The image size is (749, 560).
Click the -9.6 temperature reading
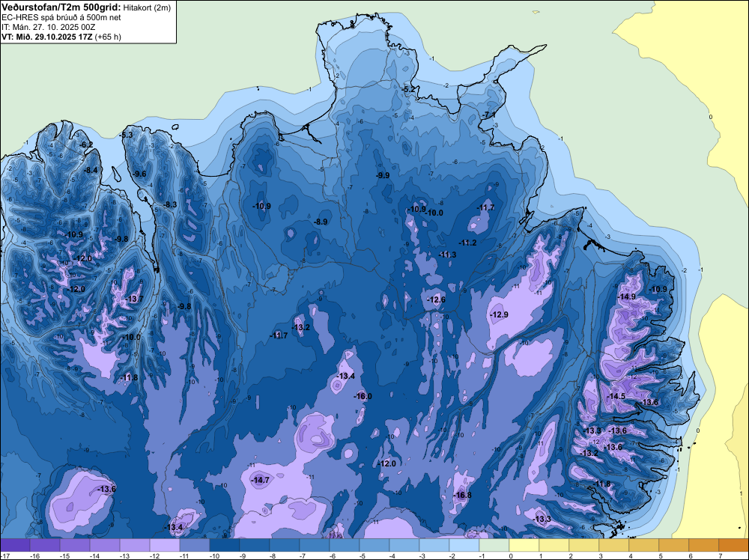(141, 174)
